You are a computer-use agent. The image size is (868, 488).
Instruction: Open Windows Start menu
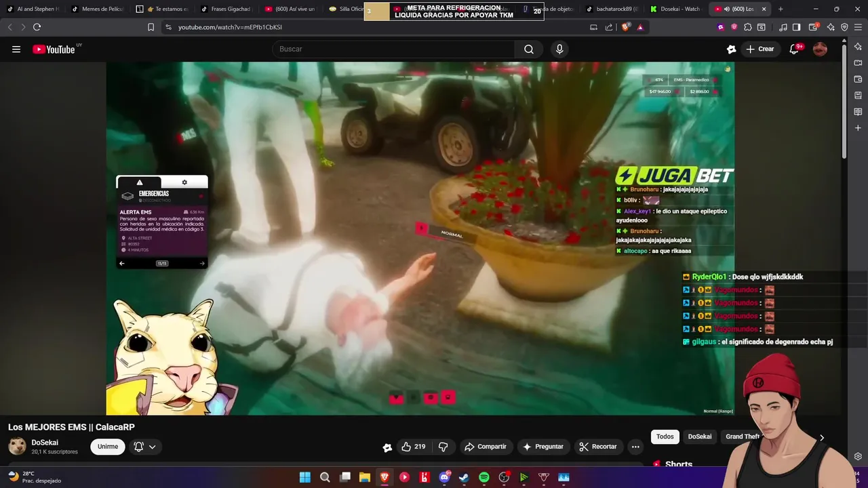point(305,477)
